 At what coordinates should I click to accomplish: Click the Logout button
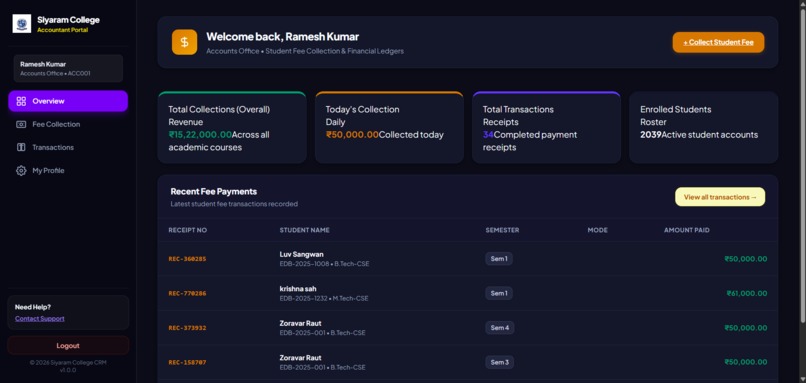68,345
